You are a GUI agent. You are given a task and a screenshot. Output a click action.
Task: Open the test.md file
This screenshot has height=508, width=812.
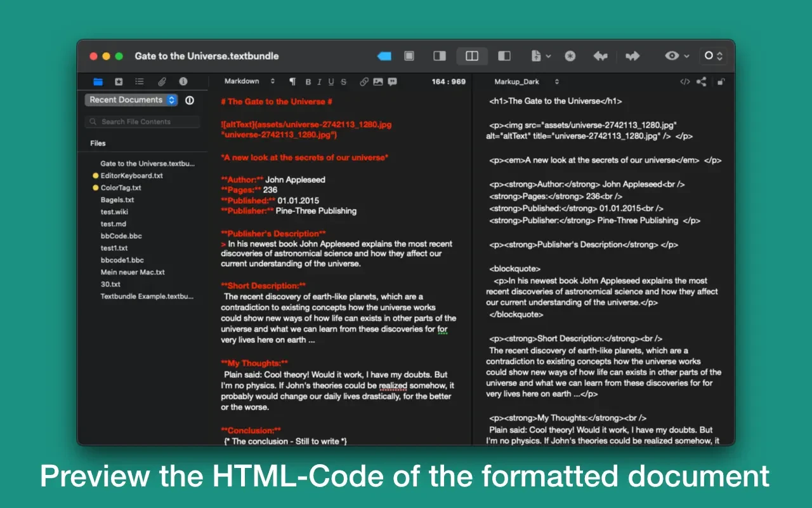coord(113,224)
